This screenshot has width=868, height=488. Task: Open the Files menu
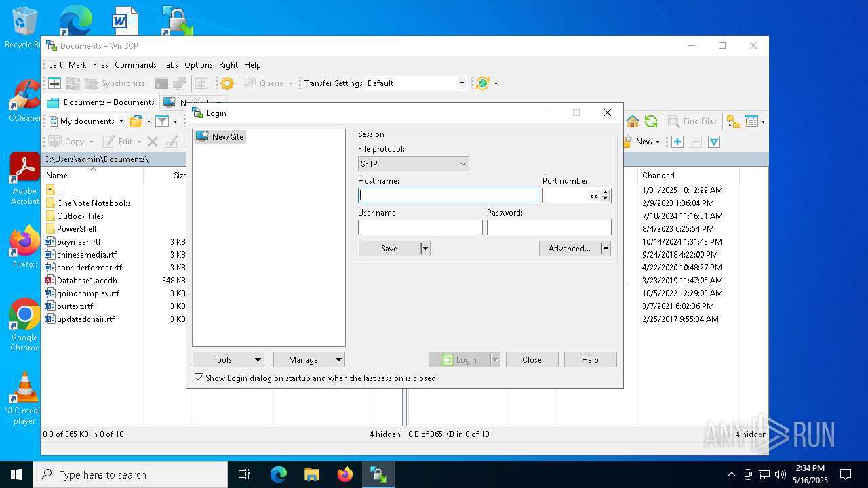pos(100,65)
